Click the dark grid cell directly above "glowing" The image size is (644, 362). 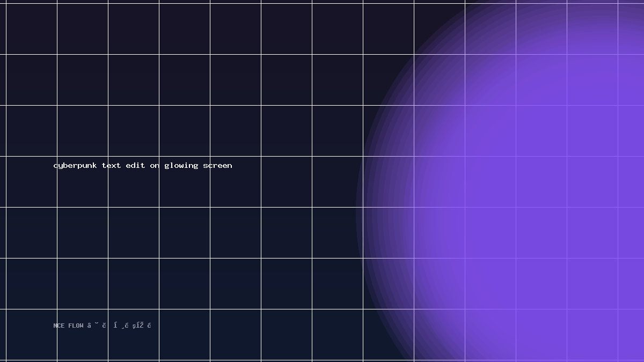tap(184, 131)
